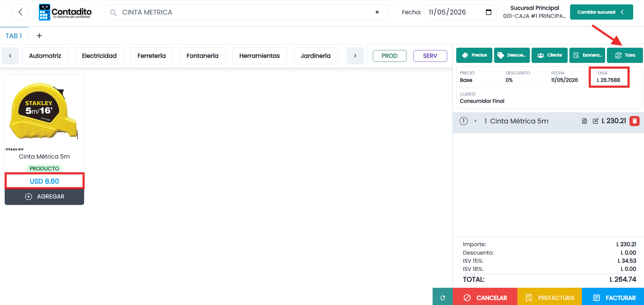The image size is (644, 305).
Task: Add Cinta Métrica 5m with AGREGAR
Action: pyautogui.click(x=45, y=196)
